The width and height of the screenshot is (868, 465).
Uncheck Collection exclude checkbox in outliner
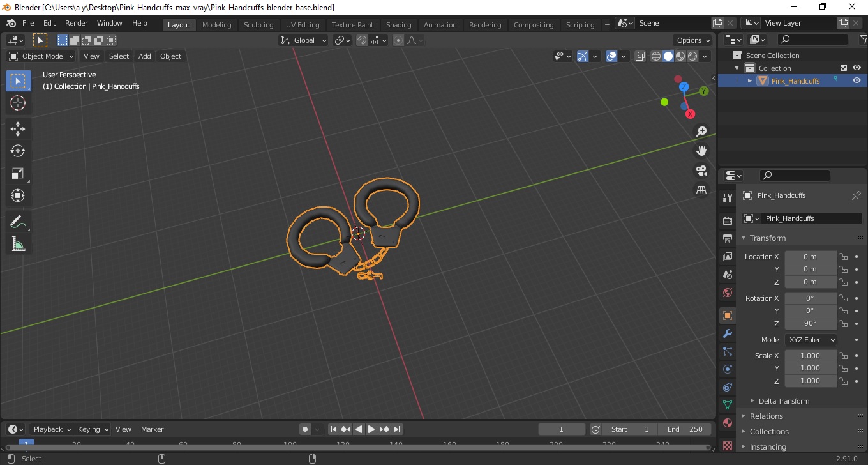point(844,68)
